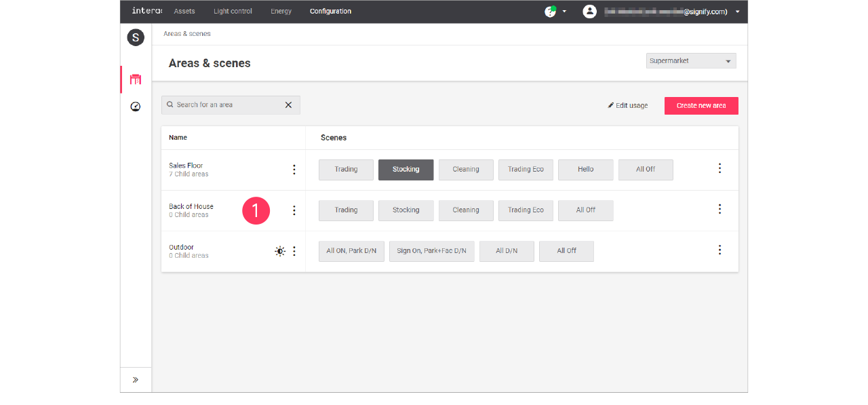The height and width of the screenshot is (405, 868).
Task: Go to the Light control menu
Action: click(x=233, y=12)
